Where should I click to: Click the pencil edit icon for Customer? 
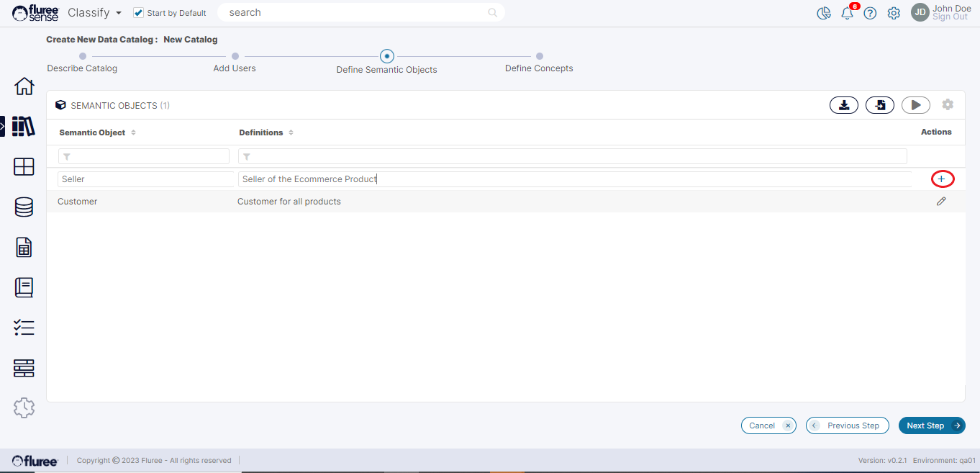pyautogui.click(x=941, y=202)
